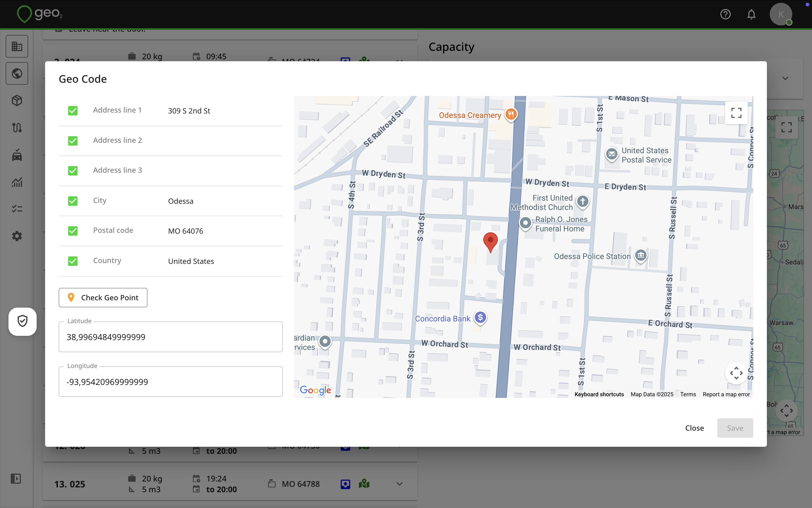
Task: Click the shield check floating button
Action: (23, 321)
